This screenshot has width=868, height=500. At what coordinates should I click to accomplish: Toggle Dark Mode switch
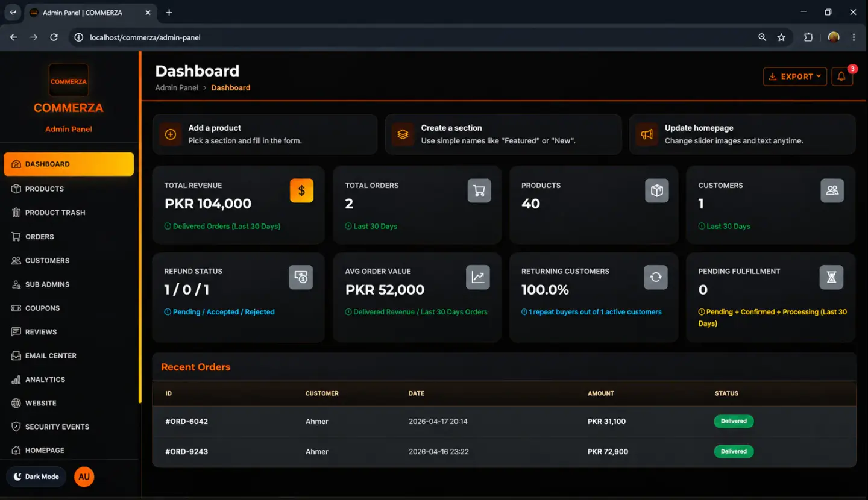(x=36, y=477)
